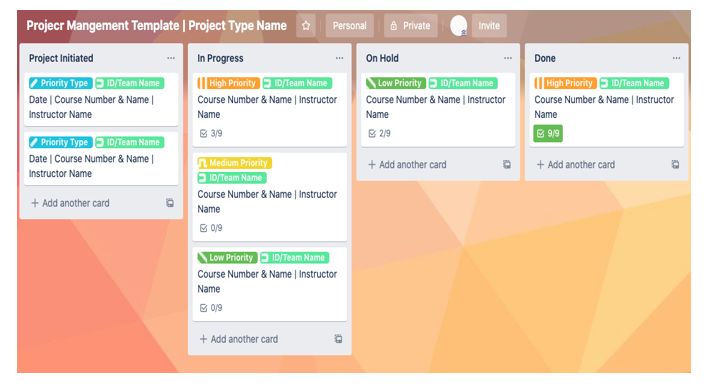Open In Progress list actions menu
Image resolution: width=723 pixels, height=390 pixels.
point(339,58)
